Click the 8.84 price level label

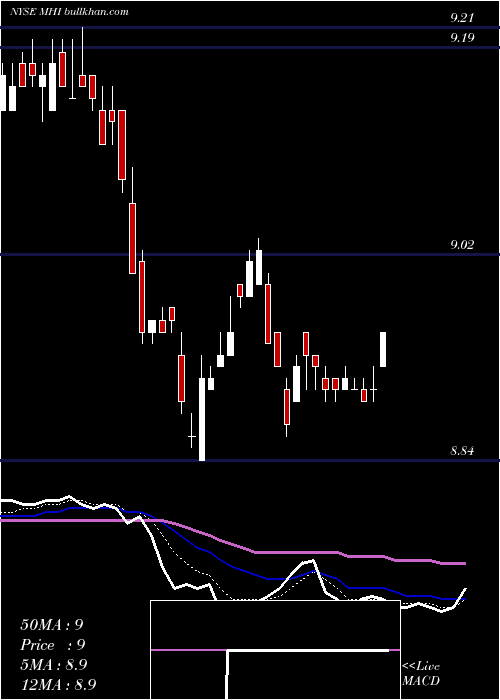click(462, 451)
